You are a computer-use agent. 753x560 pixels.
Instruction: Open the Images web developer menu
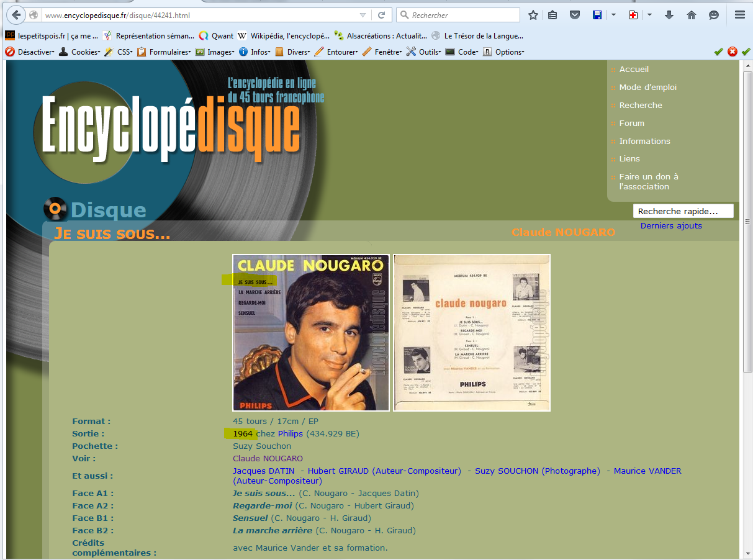pyautogui.click(x=215, y=52)
